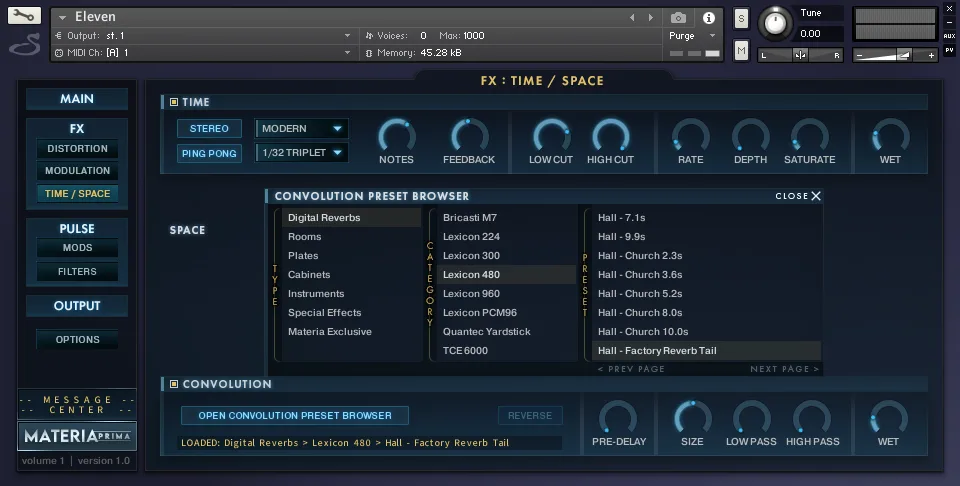
Task: Switch to the MODULATION FX page
Action: (77, 171)
